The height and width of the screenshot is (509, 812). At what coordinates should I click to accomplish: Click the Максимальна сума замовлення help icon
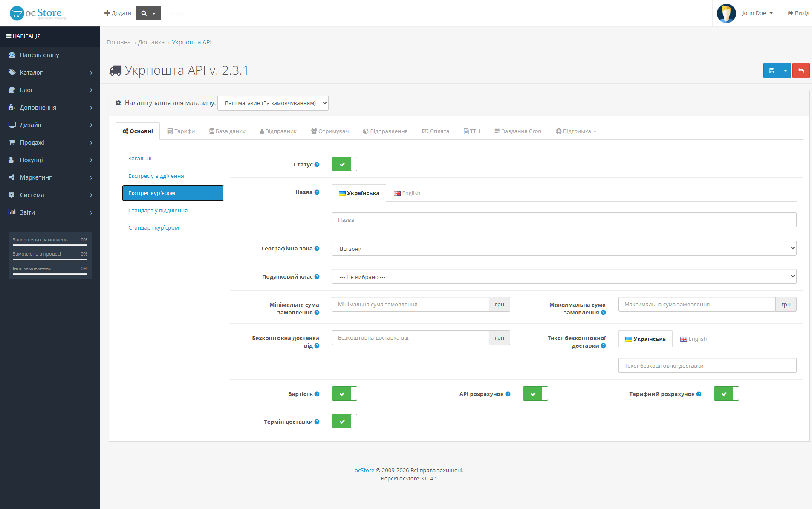[604, 312]
